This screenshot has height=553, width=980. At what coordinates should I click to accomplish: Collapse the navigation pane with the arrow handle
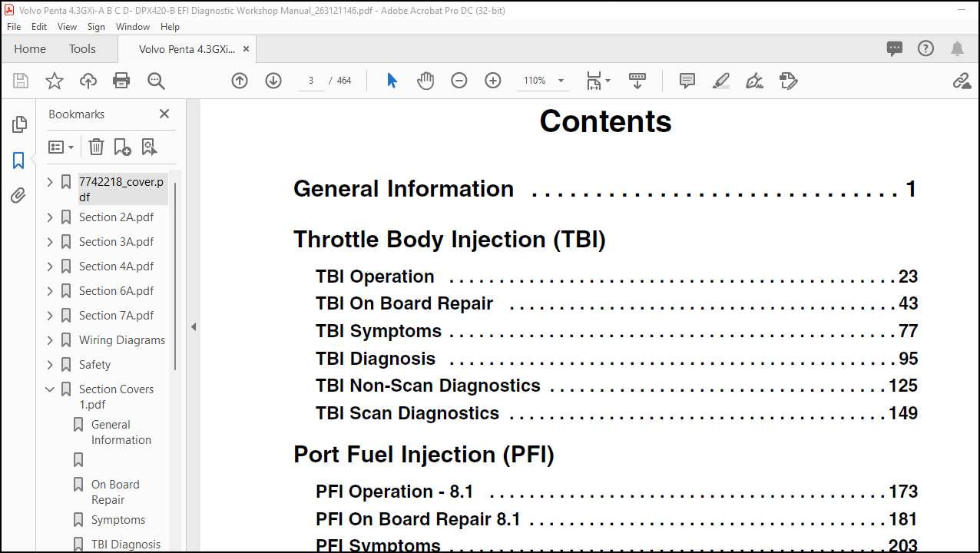[194, 326]
